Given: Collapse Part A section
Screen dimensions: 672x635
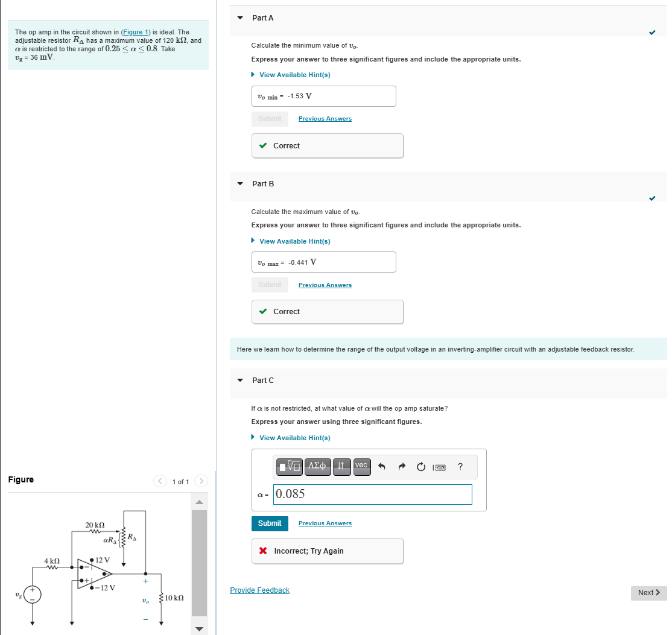Looking at the screenshot, I should pos(240,18).
